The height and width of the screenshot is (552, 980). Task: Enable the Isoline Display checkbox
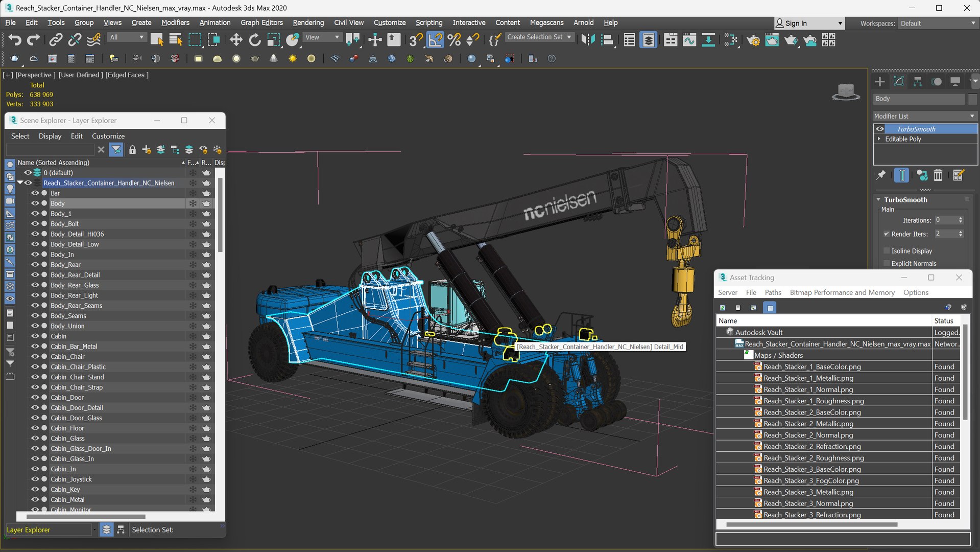pyautogui.click(x=887, y=251)
